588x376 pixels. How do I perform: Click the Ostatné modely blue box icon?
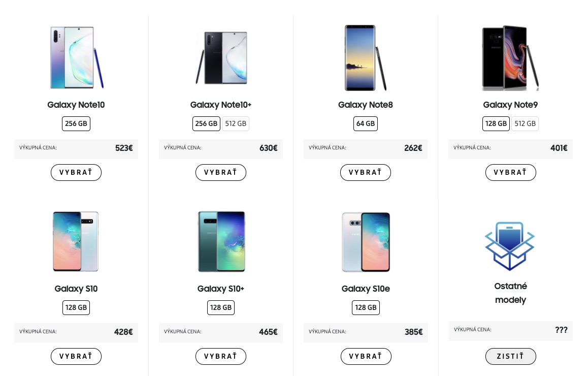pyautogui.click(x=510, y=246)
